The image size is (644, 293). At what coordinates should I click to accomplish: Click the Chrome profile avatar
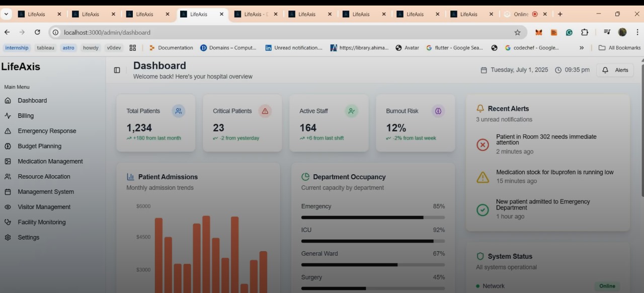click(622, 32)
